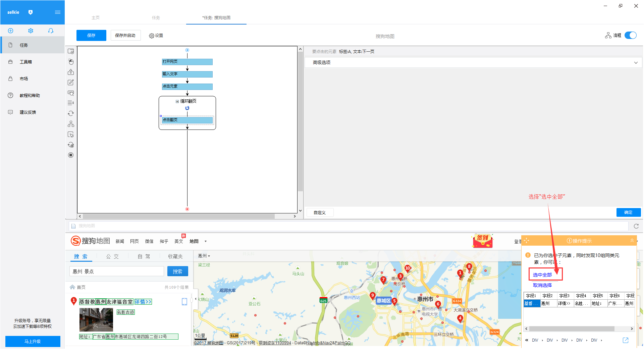Viewport: 644px width, 349px height.
Task: Click the field table horizontal scrollbar in 操作提示
Action: tap(572, 329)
